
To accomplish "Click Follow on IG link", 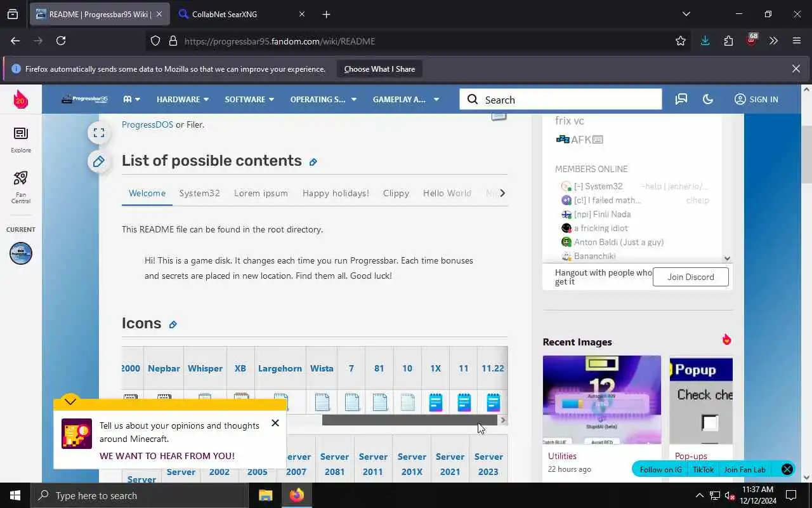I will pos(660,470).
